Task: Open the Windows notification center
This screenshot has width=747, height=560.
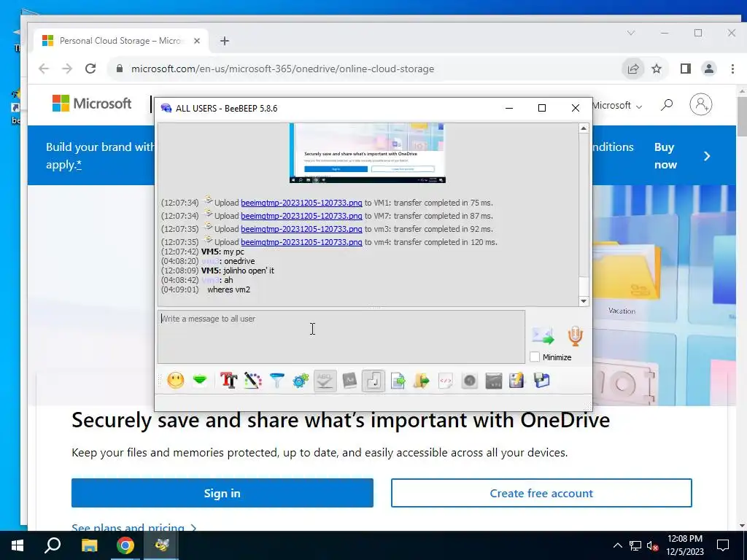Action: coord(723,545)
